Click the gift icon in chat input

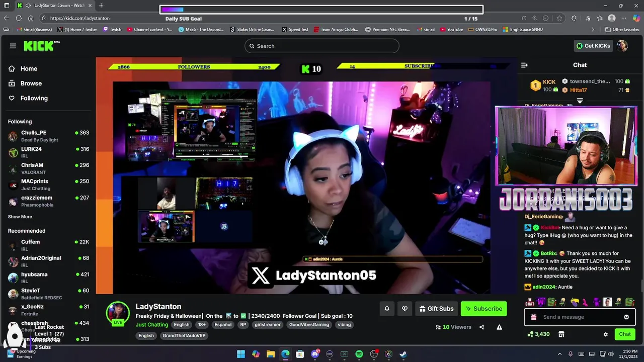click(x=534, y=317)
